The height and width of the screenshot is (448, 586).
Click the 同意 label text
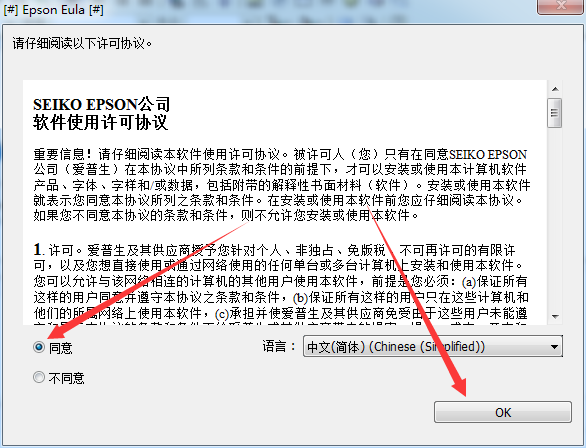(61, 348)
